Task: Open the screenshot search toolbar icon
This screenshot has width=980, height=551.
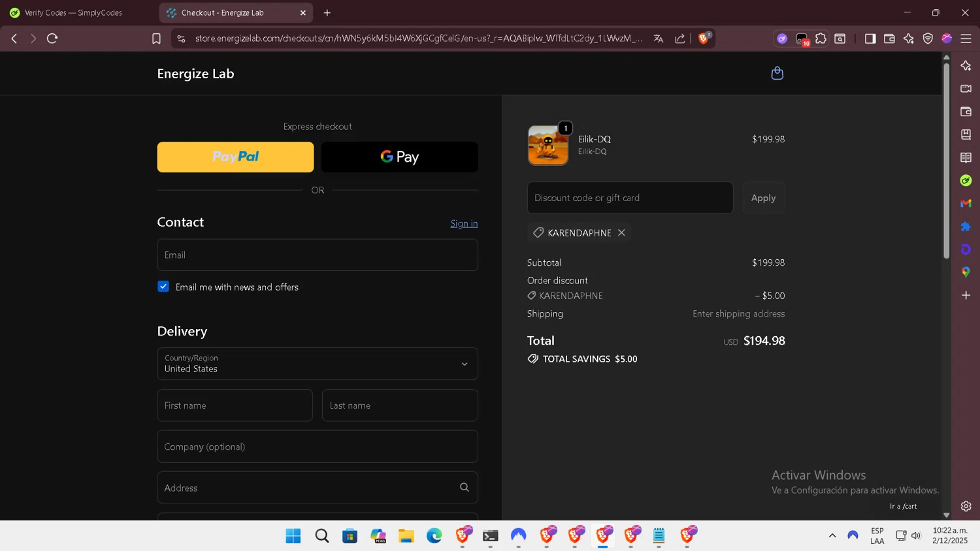Action: coord(840,39)
